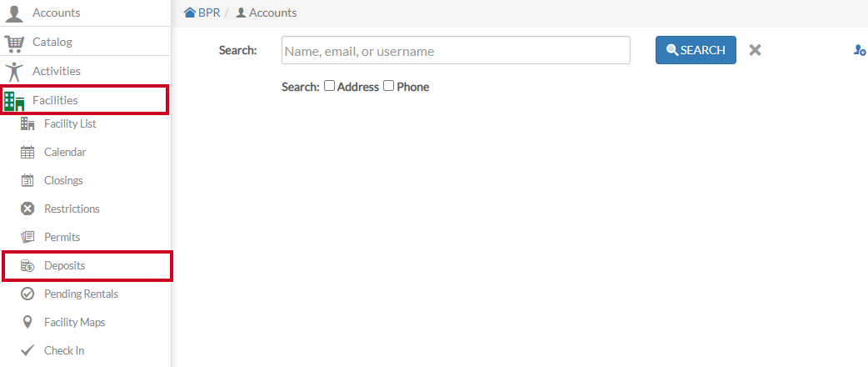Click the blue SEARCH button
The height and width of the screenshot is (367, 868).
click(x=696, y=50)
